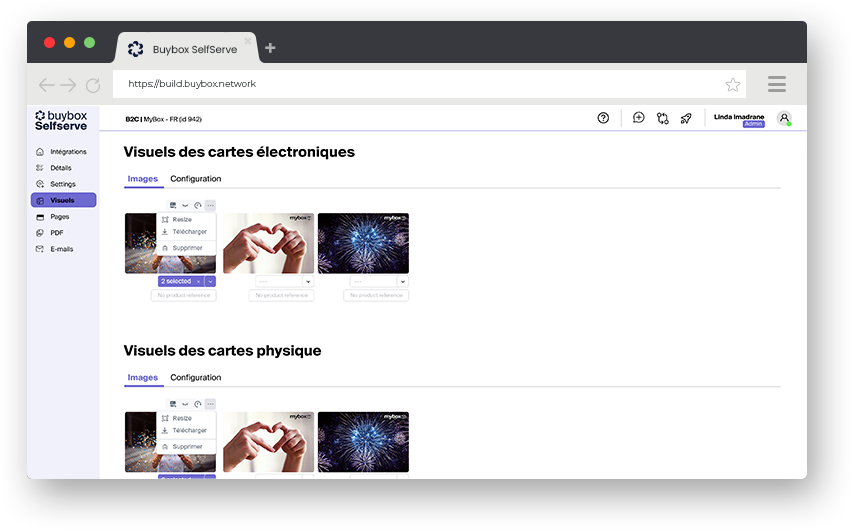Switch to Configuration tab under cartes électroniques
This screenshot has height=530, width=852.
point(196,179)
